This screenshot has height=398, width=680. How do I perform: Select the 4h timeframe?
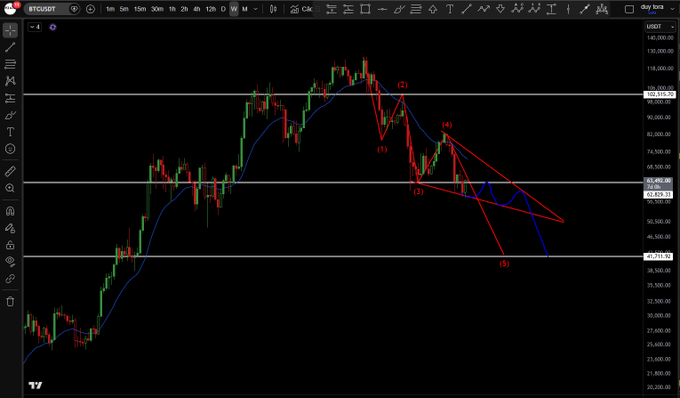(197, 9)
